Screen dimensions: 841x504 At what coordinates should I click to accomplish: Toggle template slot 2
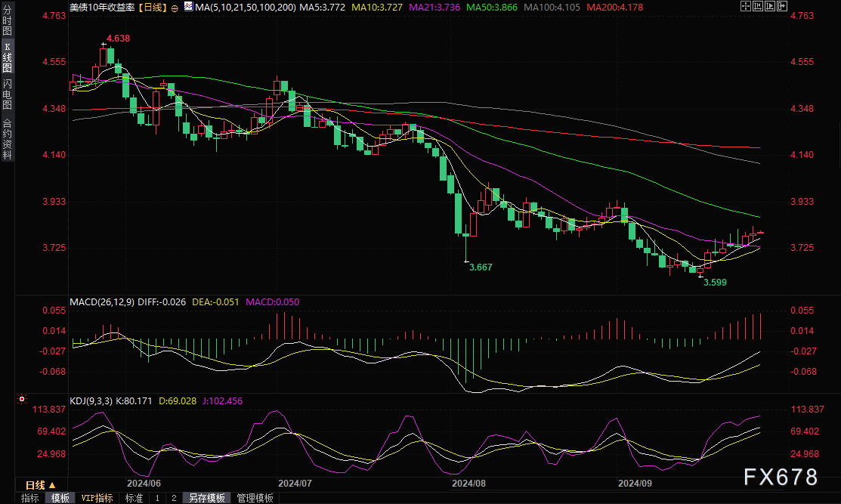coord(174,498)
